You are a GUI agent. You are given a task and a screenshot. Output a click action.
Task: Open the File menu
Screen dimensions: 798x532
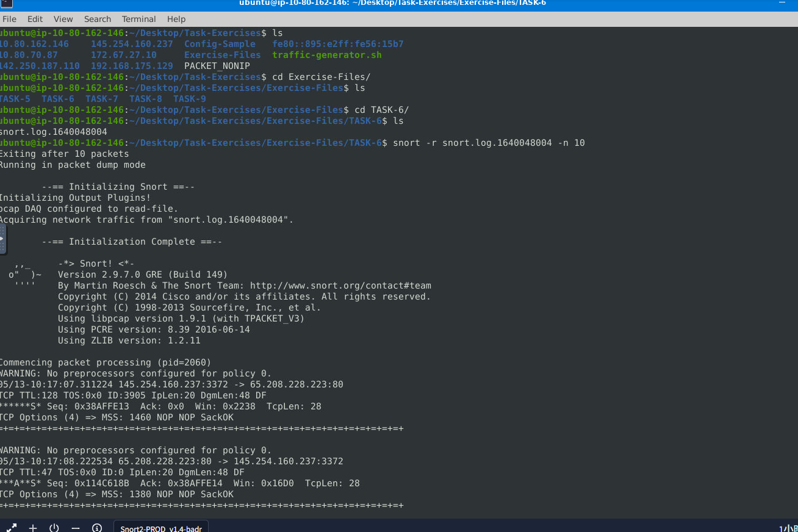(x=9, y=19)
